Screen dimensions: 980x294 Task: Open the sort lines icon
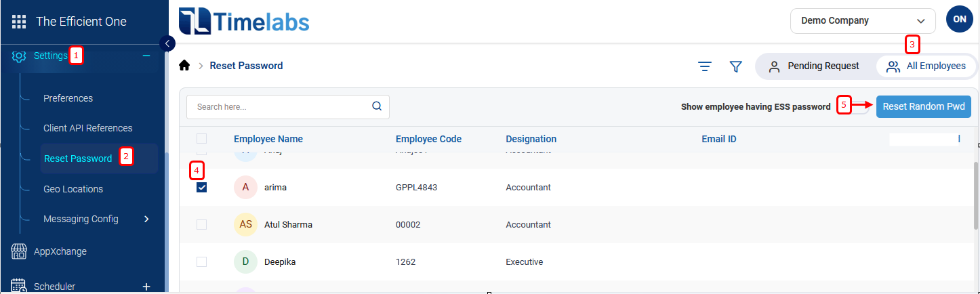705,66
